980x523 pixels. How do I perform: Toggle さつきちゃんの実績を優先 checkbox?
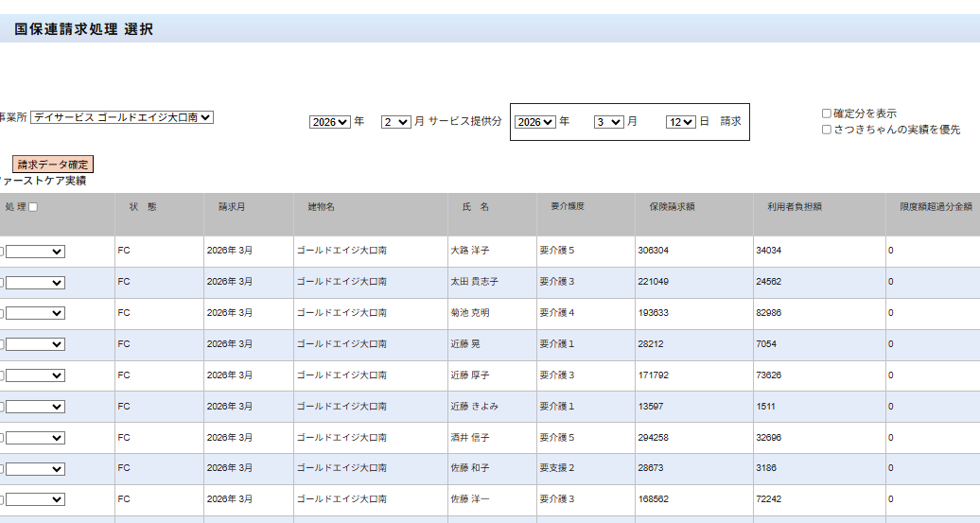(x=827, y=130)
